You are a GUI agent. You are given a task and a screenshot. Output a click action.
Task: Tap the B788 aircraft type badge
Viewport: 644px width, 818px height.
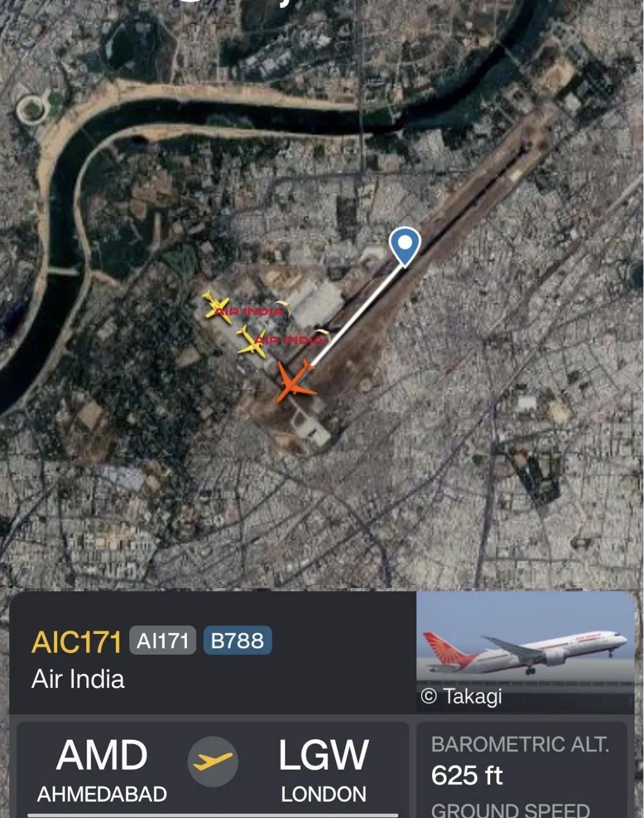(237, 640)
